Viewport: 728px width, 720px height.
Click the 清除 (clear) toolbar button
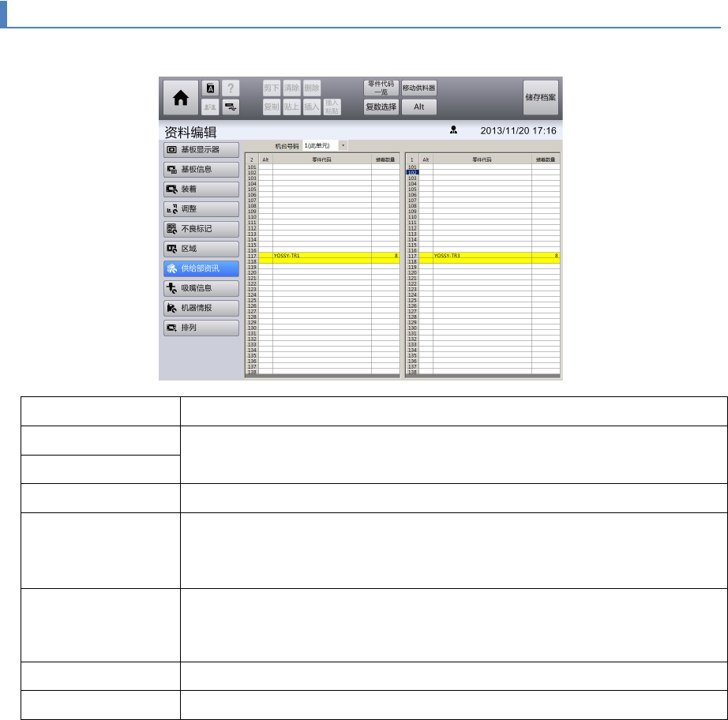pos(291,88)
